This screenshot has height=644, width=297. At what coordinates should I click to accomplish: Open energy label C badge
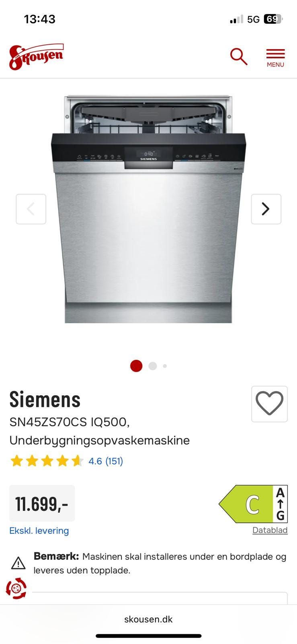tap(253, 504)
